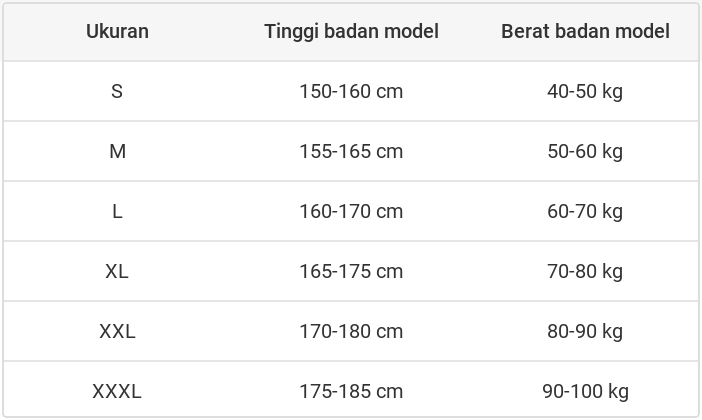The image size is (702, 420).
Task: Select the M size cell
Action: (x=117, y=151)
